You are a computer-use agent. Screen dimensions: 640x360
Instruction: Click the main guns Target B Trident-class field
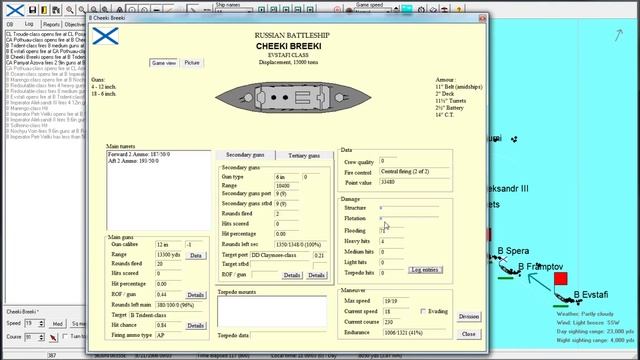click(x=166, y=315)
